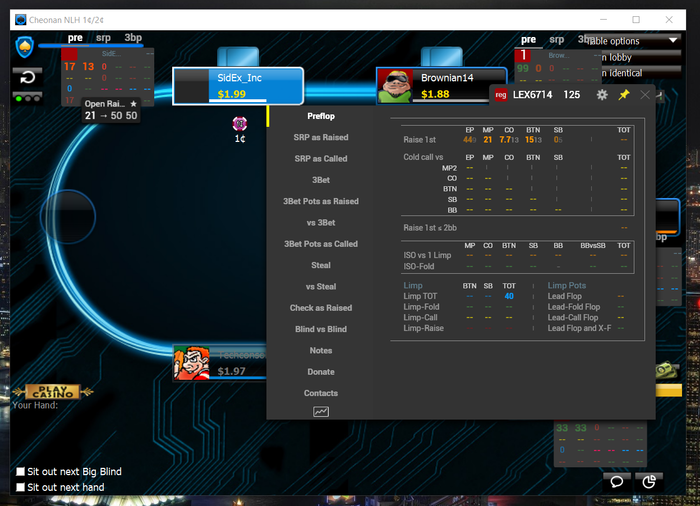Open the vs Steal section

click(x=321, y=287)
